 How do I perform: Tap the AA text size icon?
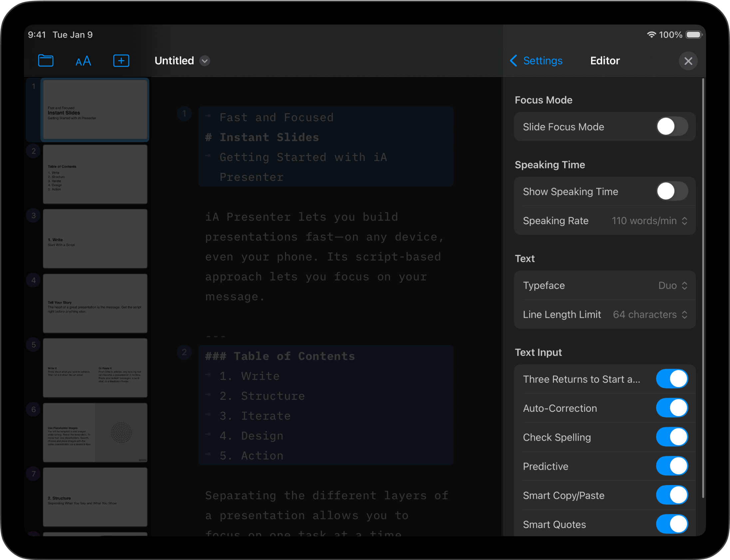tap(83, 61)
